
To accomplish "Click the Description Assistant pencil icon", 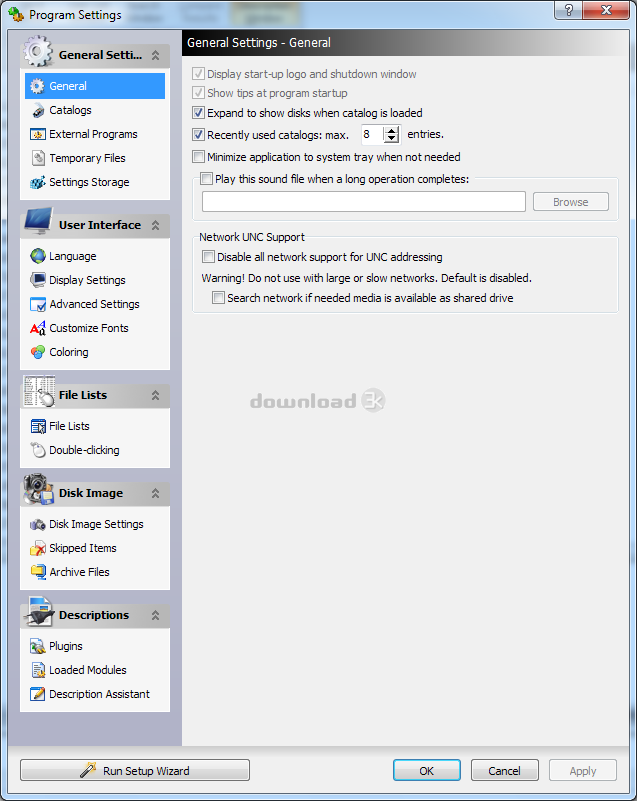I will [38, 694].
